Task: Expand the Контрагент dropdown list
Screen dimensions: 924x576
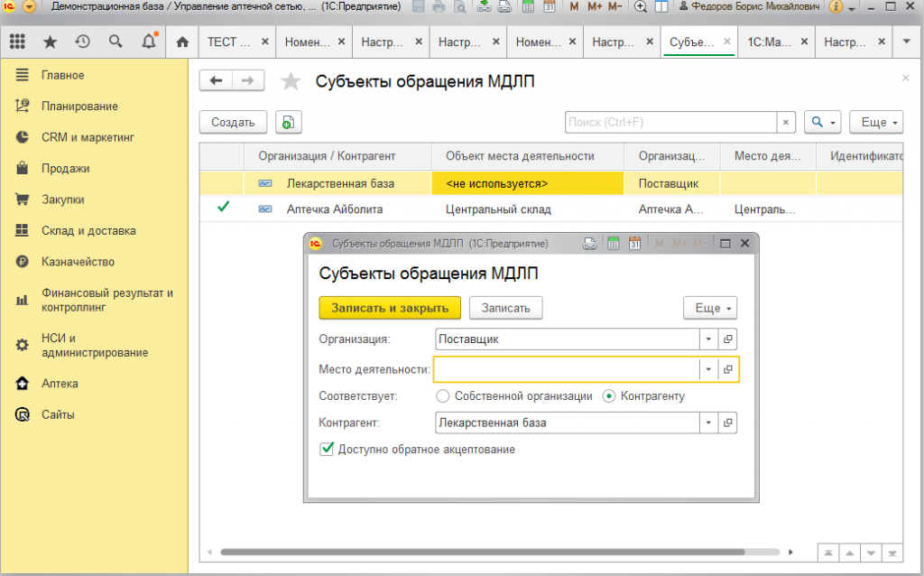Action: [708, 423]
